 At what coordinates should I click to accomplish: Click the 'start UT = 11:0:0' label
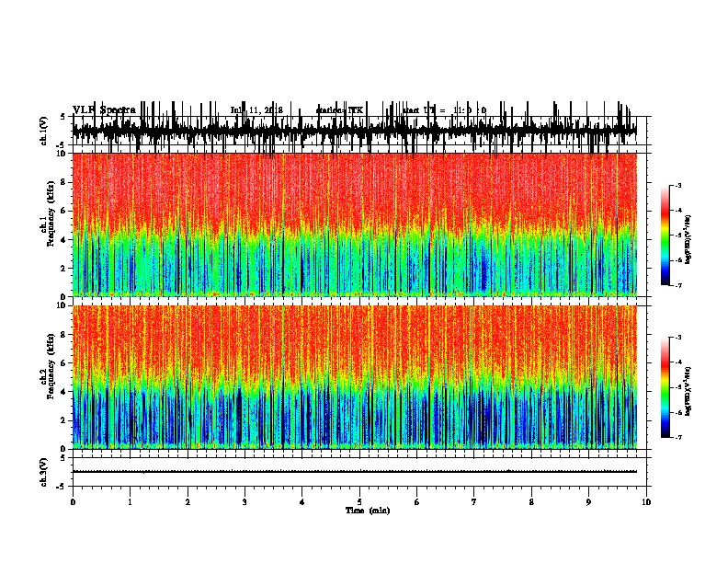tap(444, 110)
